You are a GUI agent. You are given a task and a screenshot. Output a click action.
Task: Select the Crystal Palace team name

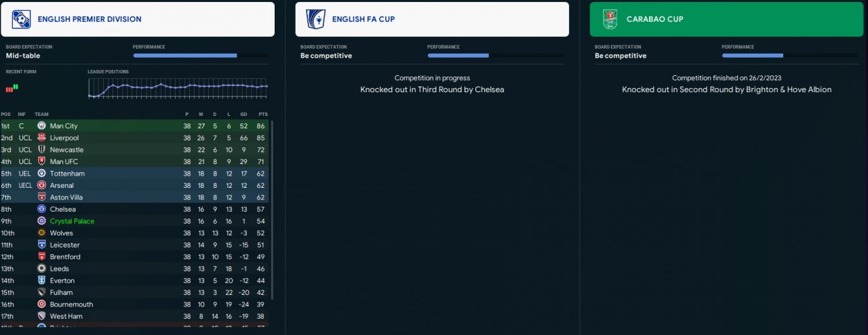(x=72, y=221)
